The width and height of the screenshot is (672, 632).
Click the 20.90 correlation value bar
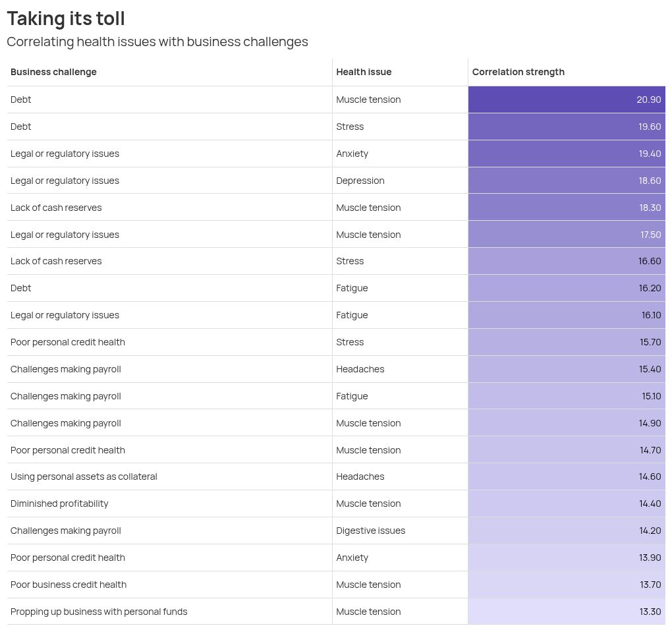[x=567, y=100]
